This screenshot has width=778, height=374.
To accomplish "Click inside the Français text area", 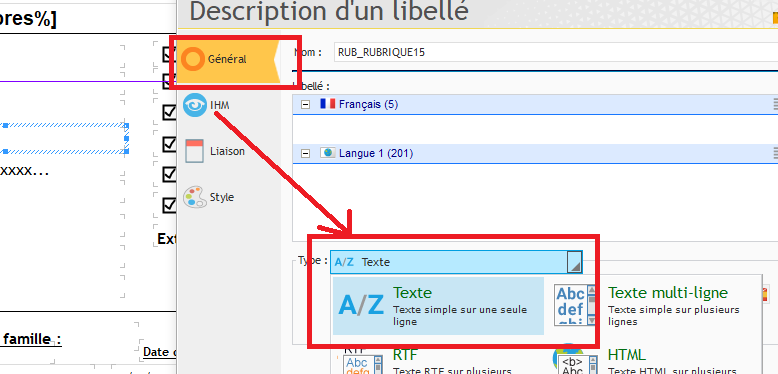I will (x=535, y=129).
